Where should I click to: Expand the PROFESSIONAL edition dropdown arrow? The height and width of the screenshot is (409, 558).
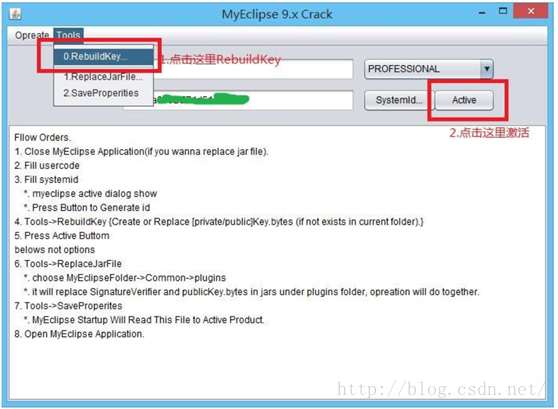coord(486,69)
